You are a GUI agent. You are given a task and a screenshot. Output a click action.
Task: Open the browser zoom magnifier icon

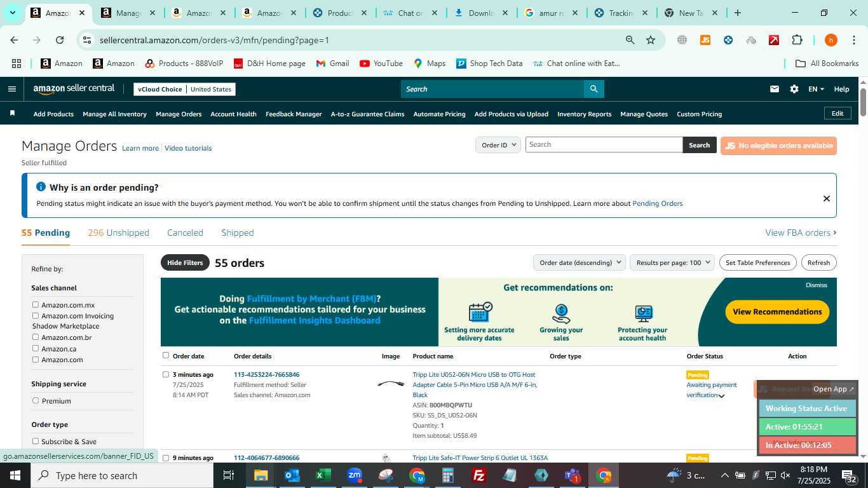630,40
